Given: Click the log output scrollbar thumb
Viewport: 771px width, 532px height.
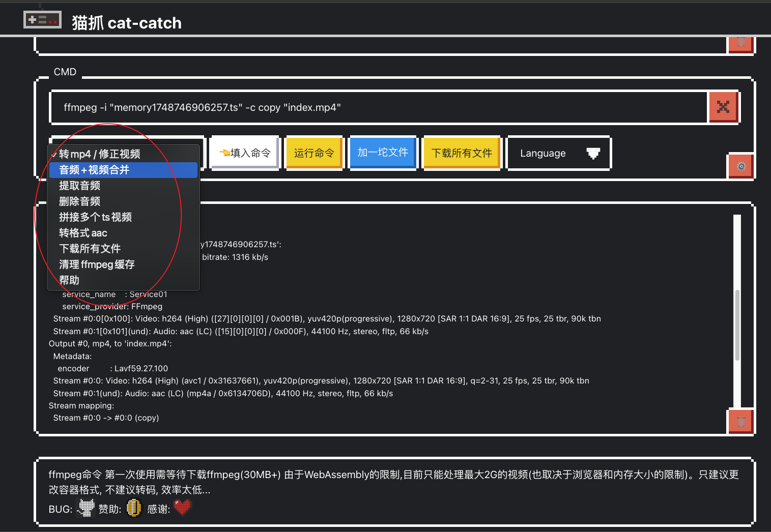Looking at the screenshot, I should coord(737,326).
